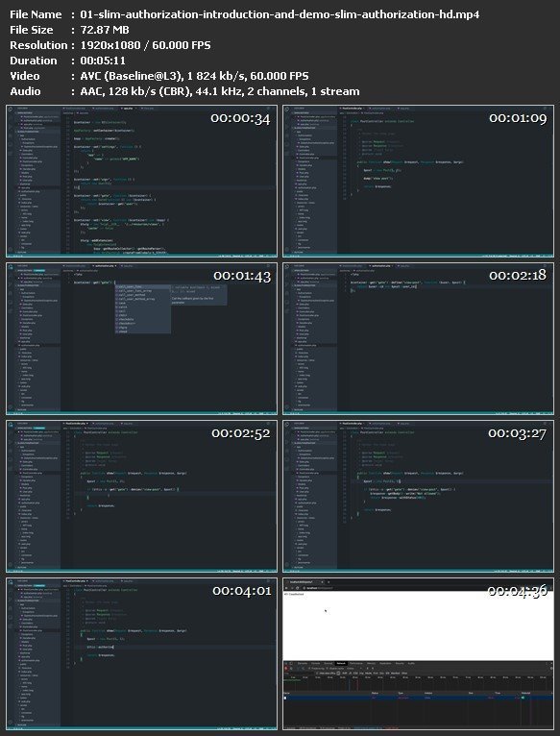560x736 pixels.
Task: Open the thumbnail frame stamped 00:03:27
Action: [x=418, y=496]
